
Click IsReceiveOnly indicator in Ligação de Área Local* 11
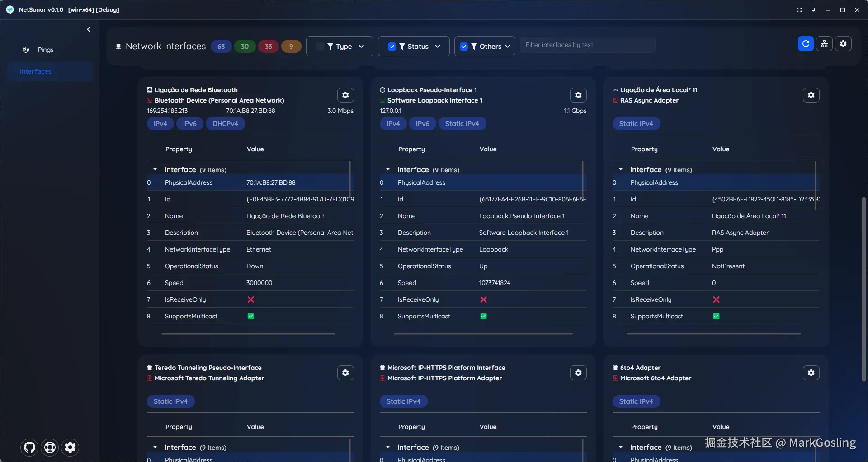[x=717, y=299]
